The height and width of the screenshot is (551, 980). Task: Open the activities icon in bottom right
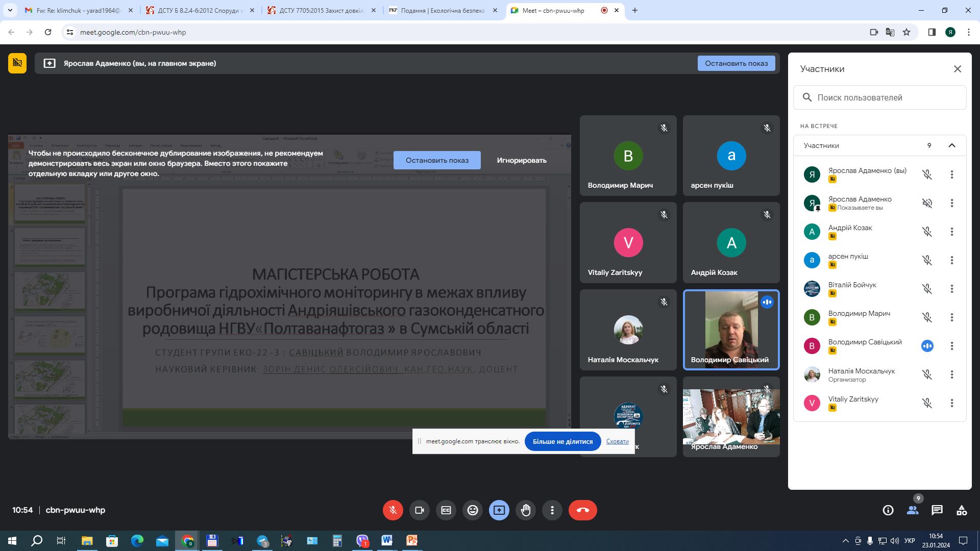[x=961, y=510]
